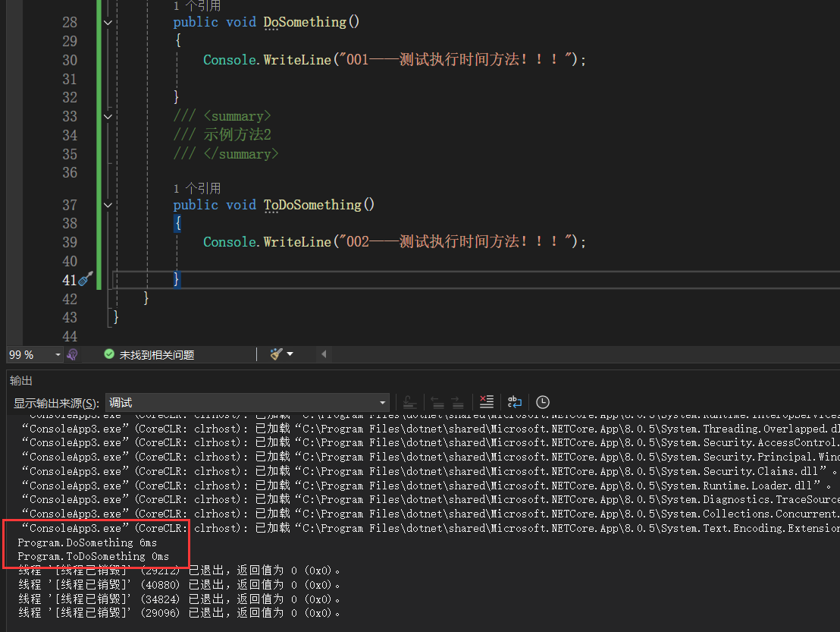Image resolution: width=840 pixels, height=632 pixels.
Task: Collapse the ToDoSomething method block
Action: [x=108, y=205]
